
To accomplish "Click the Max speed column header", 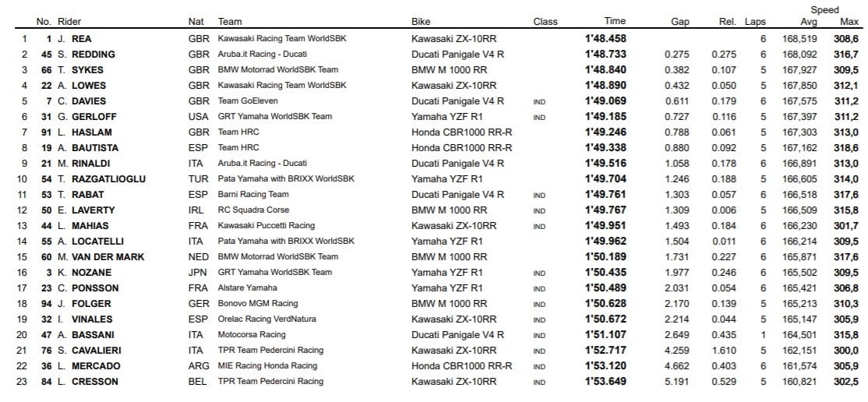I will 849,22.
